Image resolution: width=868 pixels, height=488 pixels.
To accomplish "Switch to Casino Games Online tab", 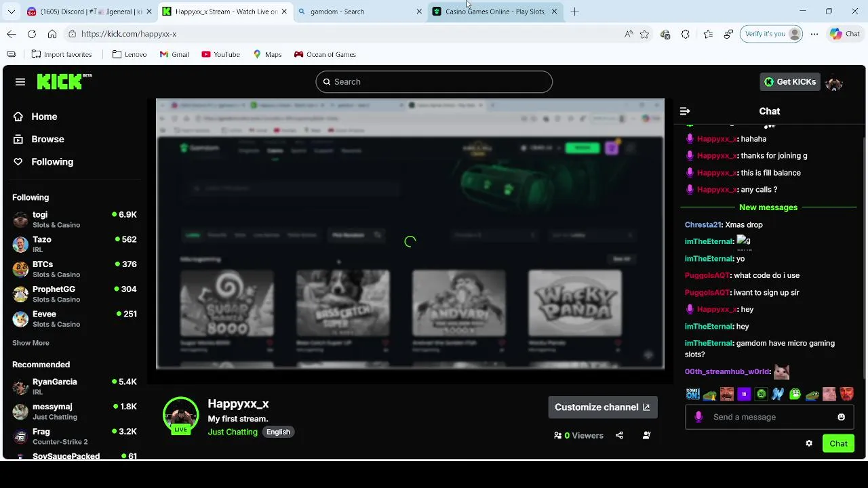I will tap(495, 12).
